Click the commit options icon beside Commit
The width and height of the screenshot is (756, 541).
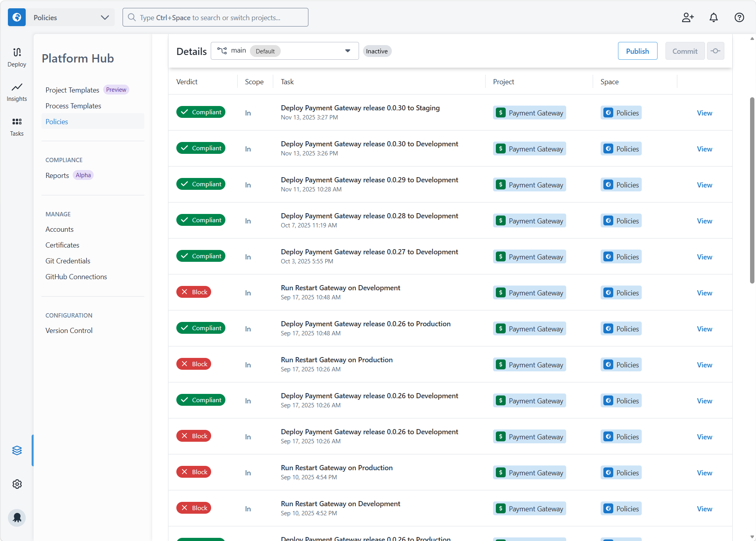coord(715,51)
